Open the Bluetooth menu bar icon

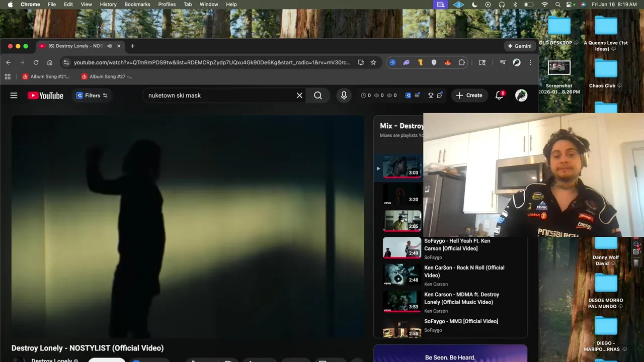coord(515,5)
